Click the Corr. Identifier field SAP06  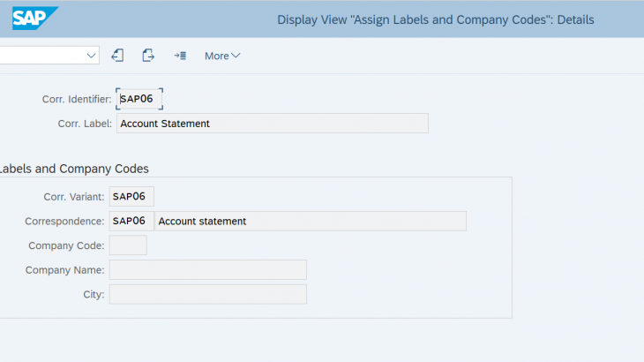coord(139,99)
